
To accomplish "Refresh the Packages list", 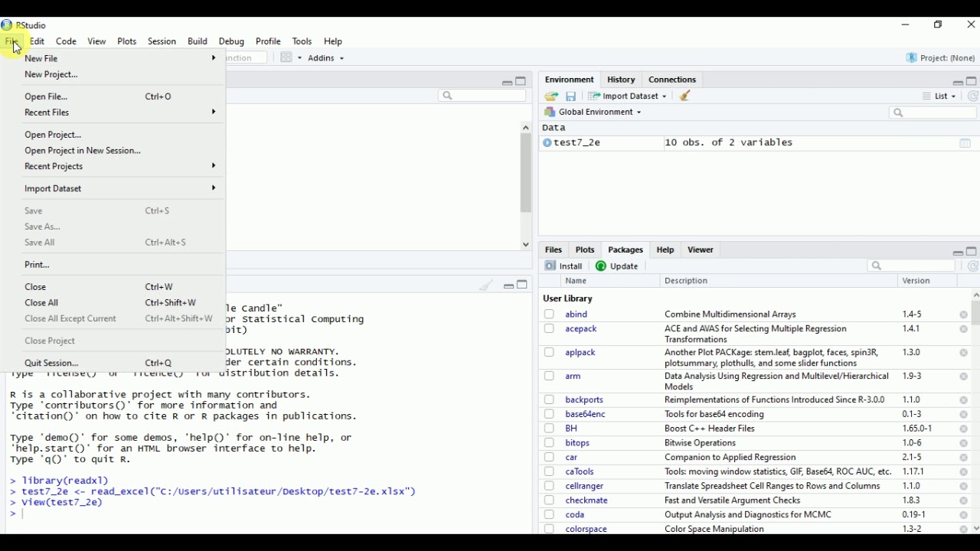I will coord(974,267).
